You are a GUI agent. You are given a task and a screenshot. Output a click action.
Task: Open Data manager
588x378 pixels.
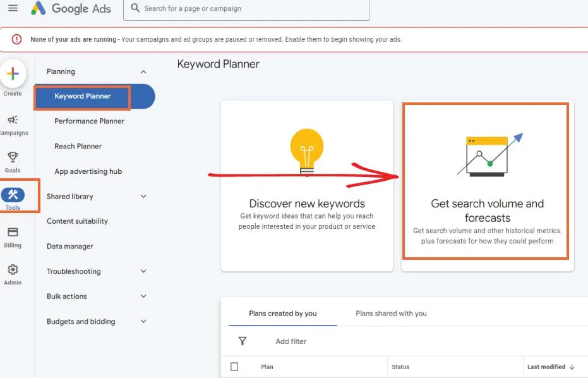pos(70,247)
